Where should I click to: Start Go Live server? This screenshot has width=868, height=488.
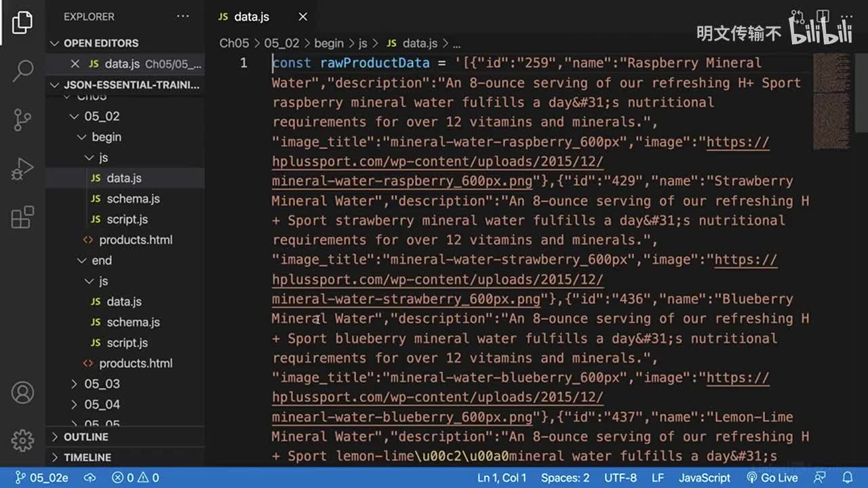point(772,478)
